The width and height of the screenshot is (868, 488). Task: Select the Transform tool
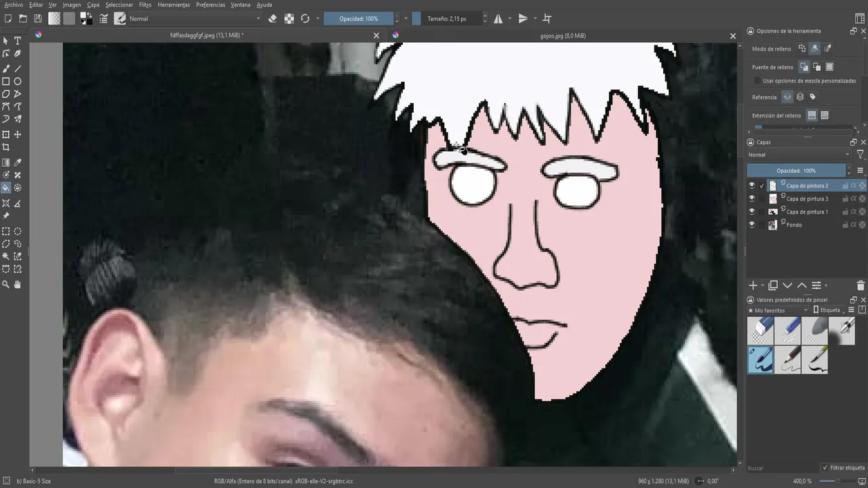click(x=6, y=134)
